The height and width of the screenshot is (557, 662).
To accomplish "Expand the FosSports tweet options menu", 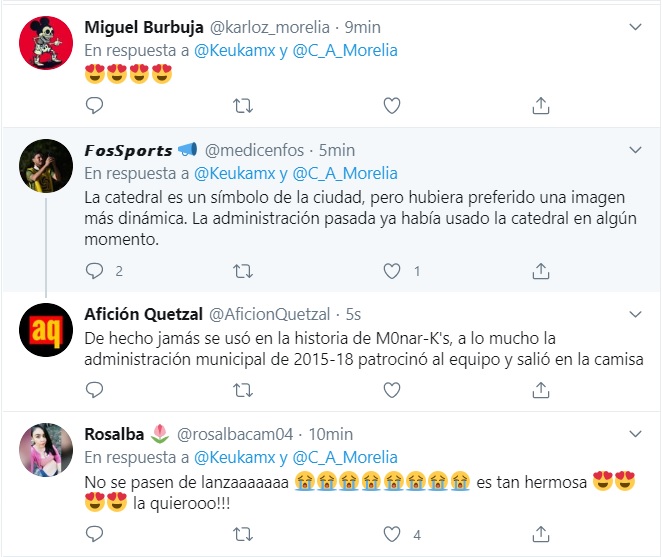I will (634, 150).
